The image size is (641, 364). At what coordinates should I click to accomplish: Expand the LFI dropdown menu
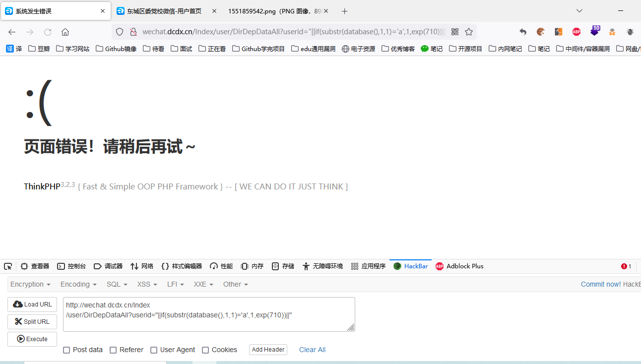pyautogui.click(x=176, y=284)
